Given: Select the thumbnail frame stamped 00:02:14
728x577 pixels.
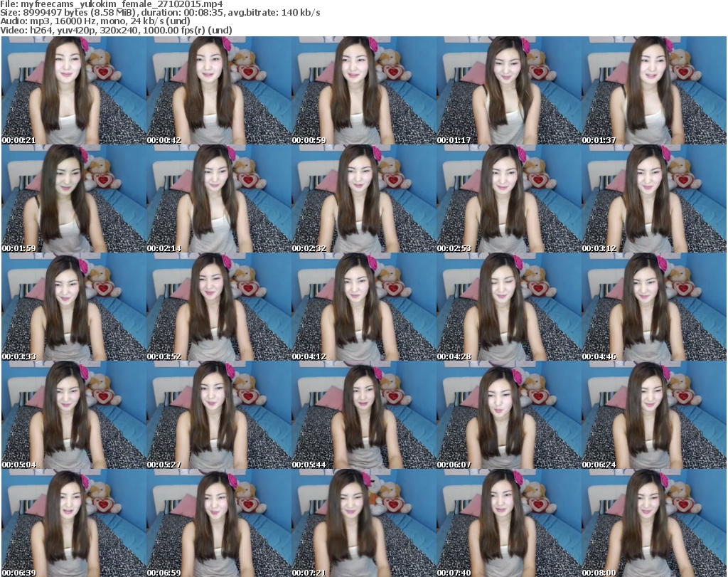Looking at the screenshot, I should (219, 198).
